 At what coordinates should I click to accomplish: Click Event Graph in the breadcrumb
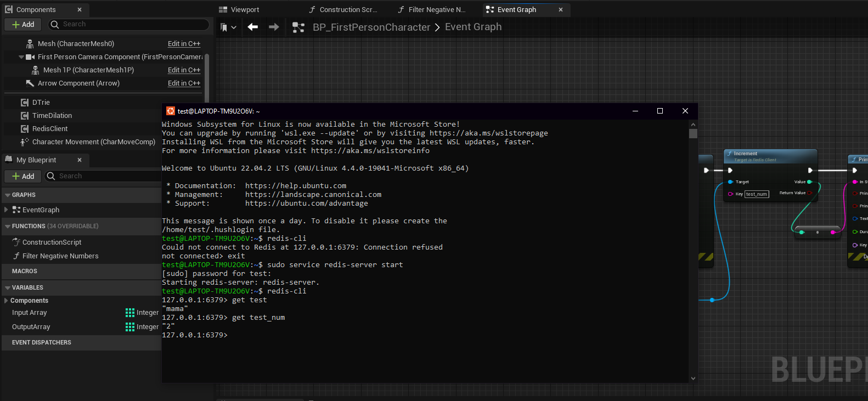pyautogui.click(x=473, y=27)
